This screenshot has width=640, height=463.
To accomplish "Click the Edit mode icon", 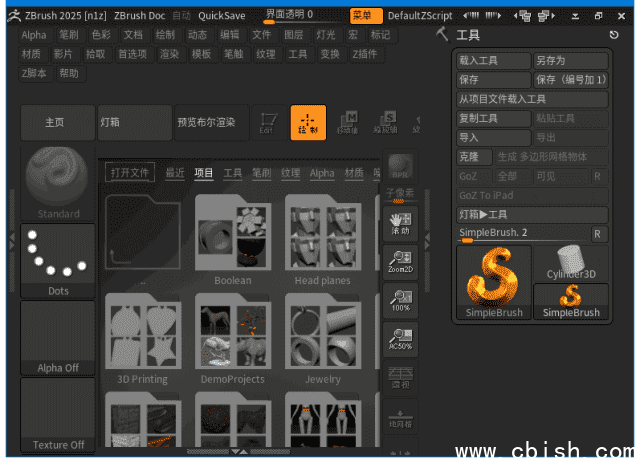I will [267, 122].
